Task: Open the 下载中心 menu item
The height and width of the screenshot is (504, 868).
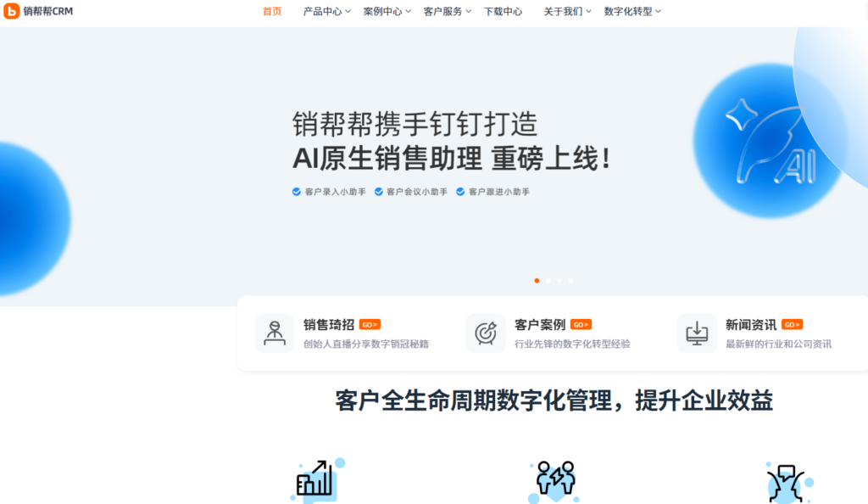Action: [503, 11]
